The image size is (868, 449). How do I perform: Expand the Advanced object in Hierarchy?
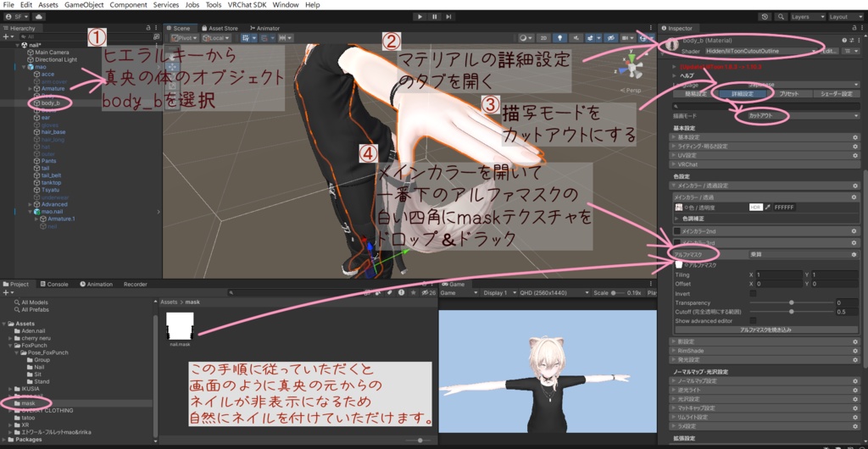pos(30,204)
